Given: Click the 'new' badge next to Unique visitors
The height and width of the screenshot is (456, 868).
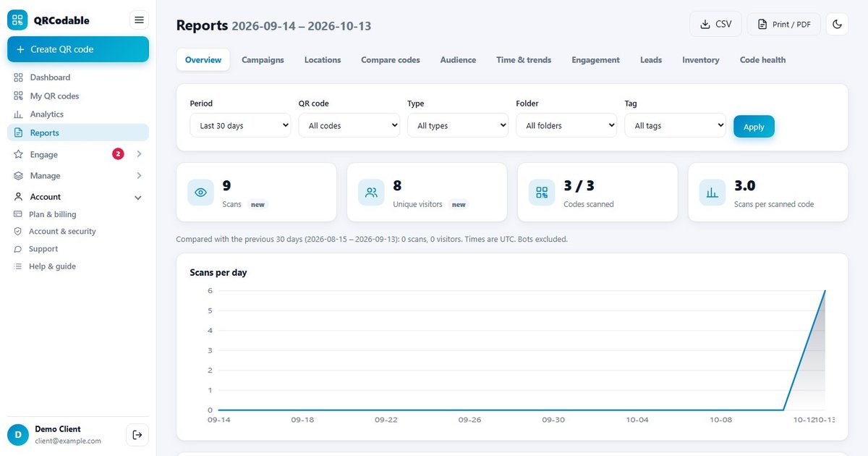Looking at the screenshot, I should pyautogui.click(x=459, y=205).
